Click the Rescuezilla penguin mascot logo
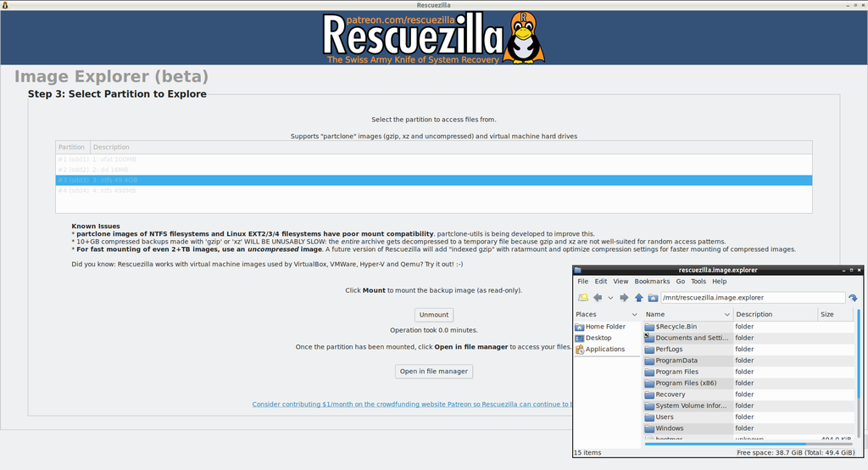This screenshot has height=470, width=868. (524, 37)
